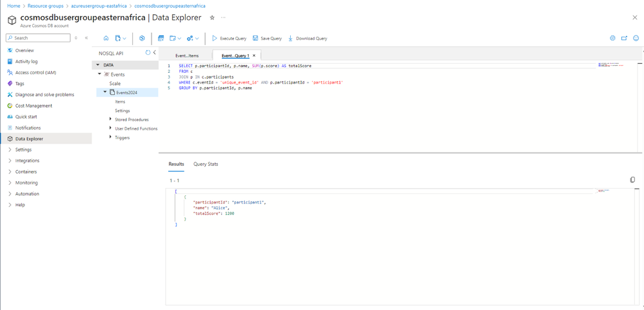Screen dimensions: 644x310
Task: Run the query with Execute Query
Action: click(229, 38)
